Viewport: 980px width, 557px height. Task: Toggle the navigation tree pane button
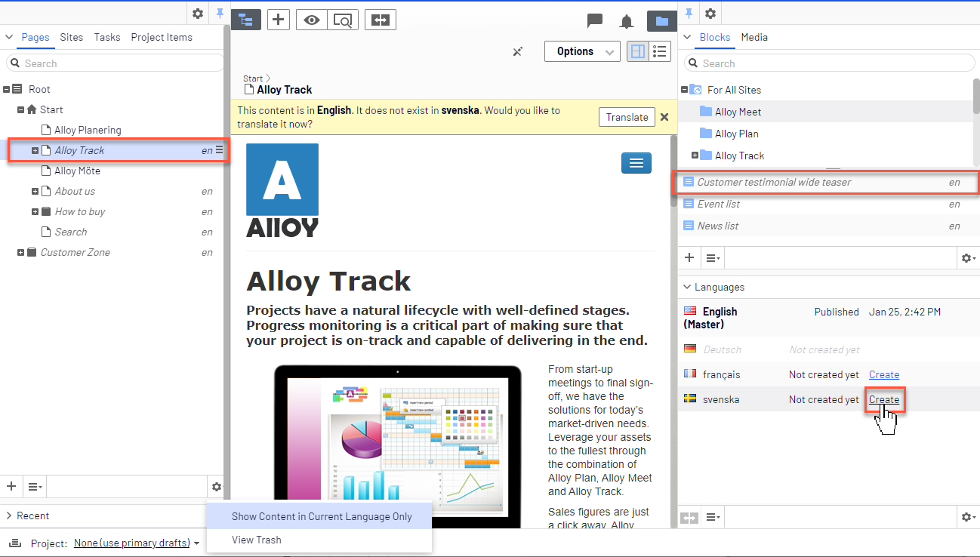coord(245,20)
